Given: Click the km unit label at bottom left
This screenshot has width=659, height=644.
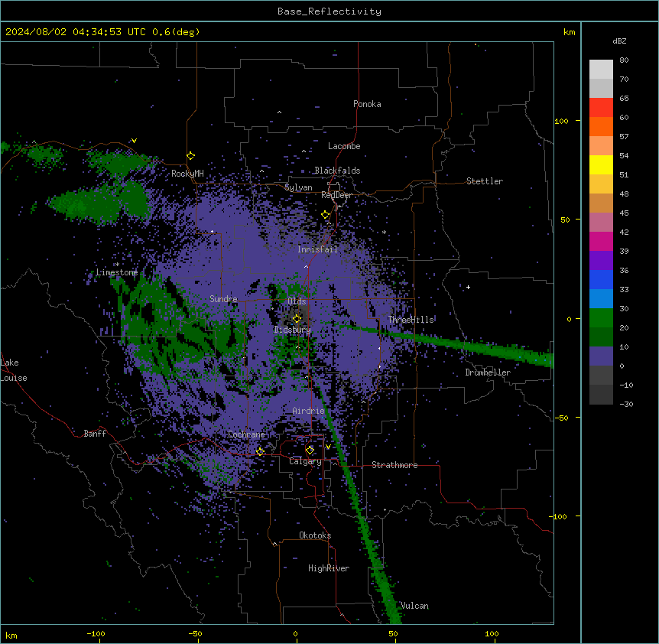Looking at the screenshot, I should pyautogui.click(x=11, y=635).
